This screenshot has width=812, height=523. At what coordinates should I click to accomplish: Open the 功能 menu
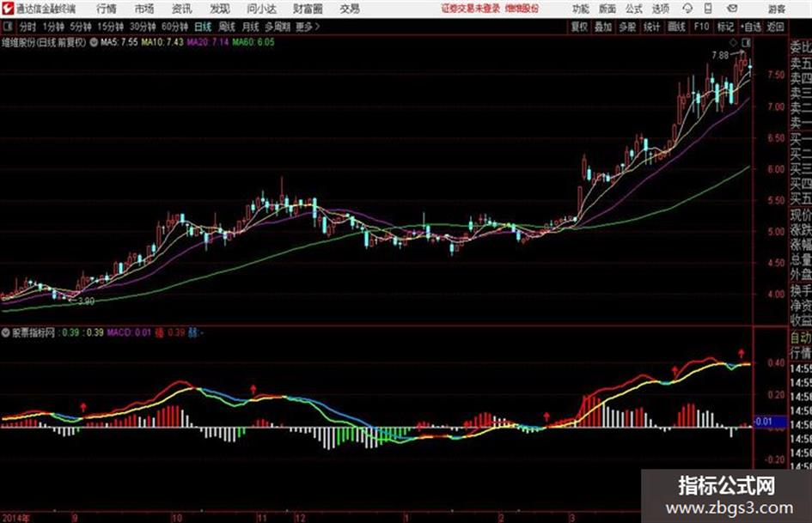pos(581,9)
